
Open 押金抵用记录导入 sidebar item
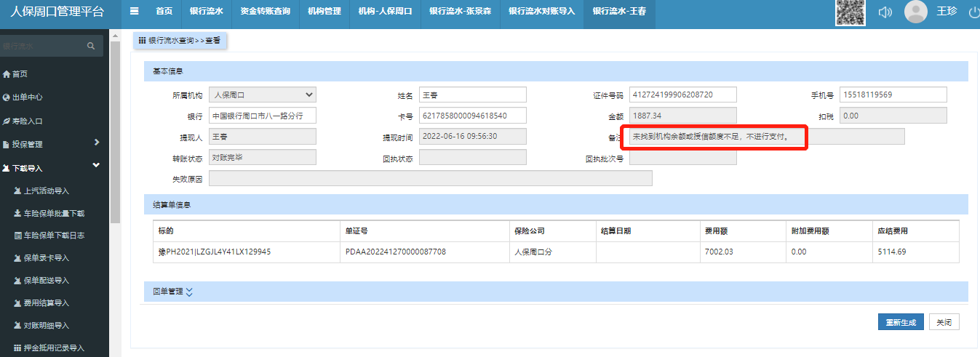[x=49, y=348]
